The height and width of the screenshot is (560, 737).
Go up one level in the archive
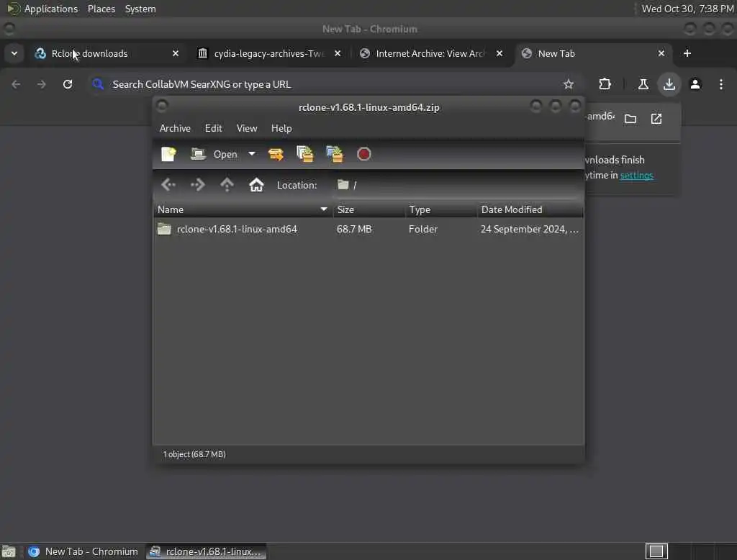click(x=227, y=185)
